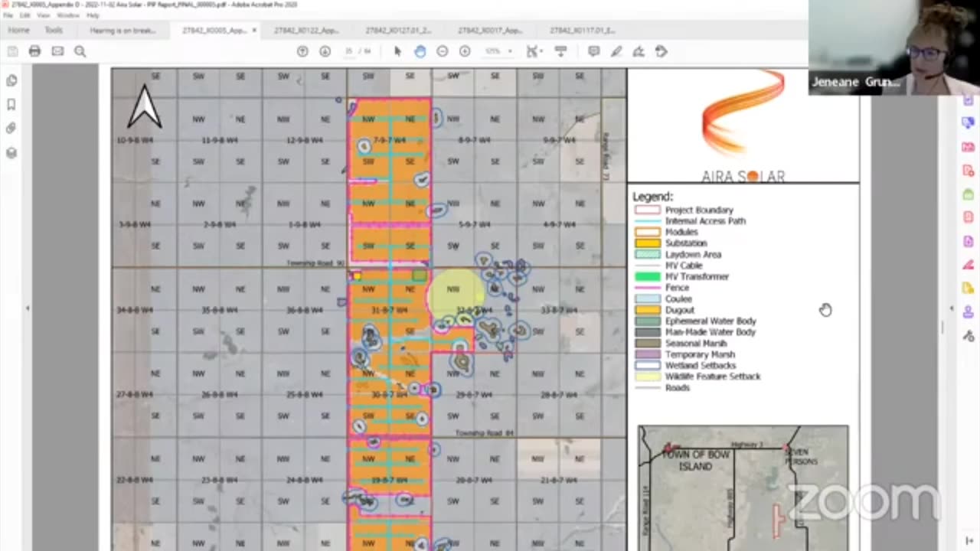Click plain red page icon in right pane

969,217
